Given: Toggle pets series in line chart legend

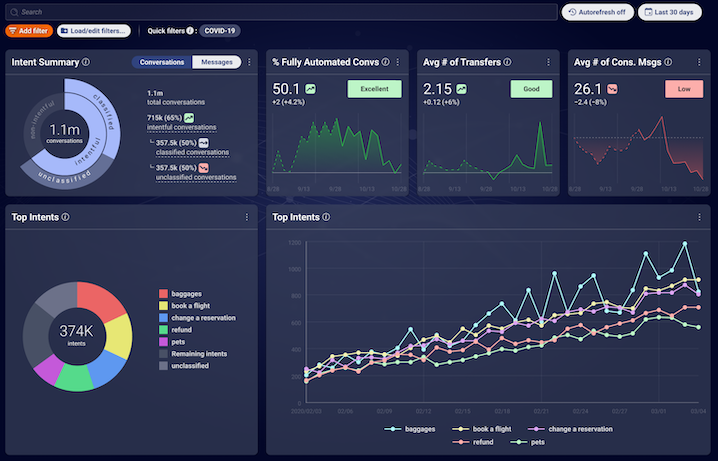Looking at the screenshot, I should [x=527, y=442].
